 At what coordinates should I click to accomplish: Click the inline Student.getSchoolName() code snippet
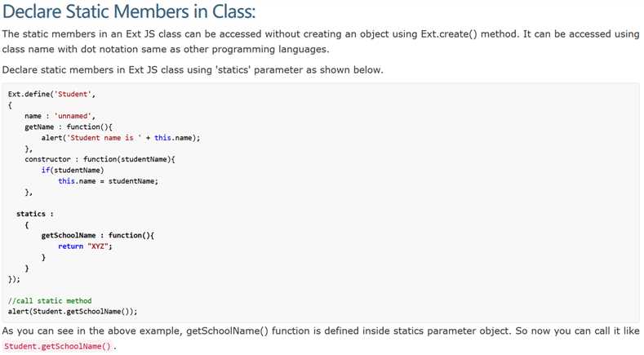click(x=57, y=346)
